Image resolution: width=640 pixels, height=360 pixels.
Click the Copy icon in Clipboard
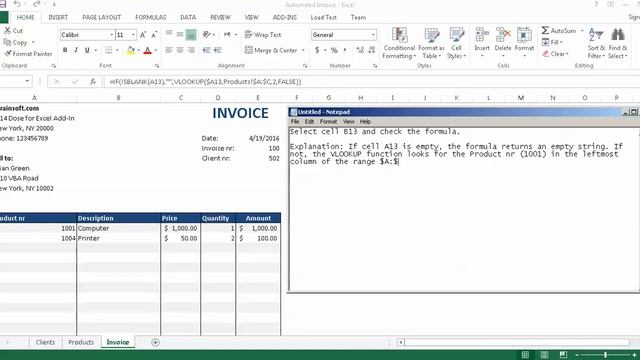[7, 42]
